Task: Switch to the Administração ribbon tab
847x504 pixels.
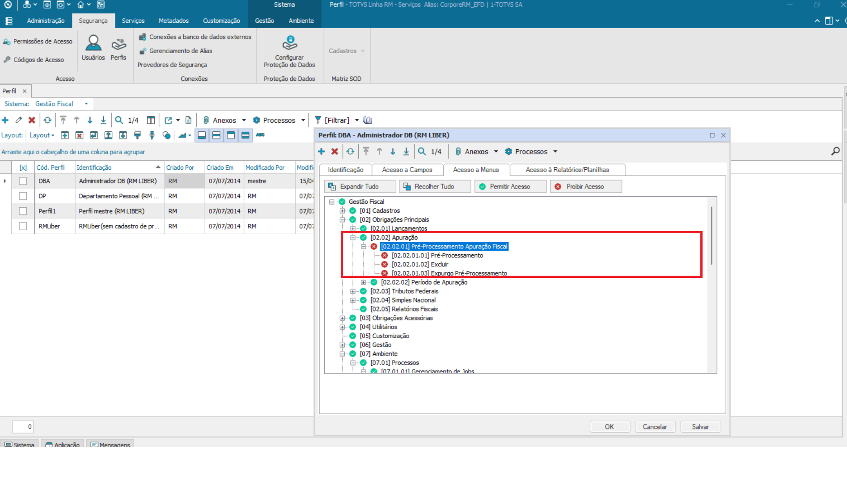Action: [46, 21]
